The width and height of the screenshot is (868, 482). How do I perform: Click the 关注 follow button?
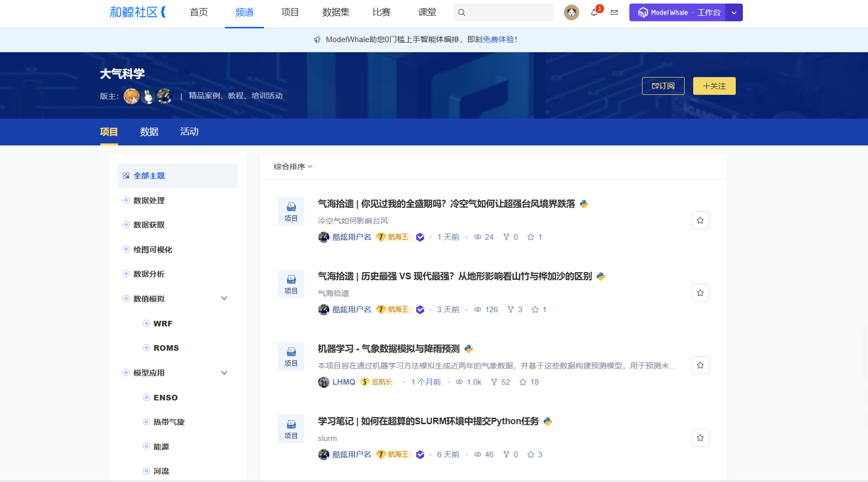point(714,86)
